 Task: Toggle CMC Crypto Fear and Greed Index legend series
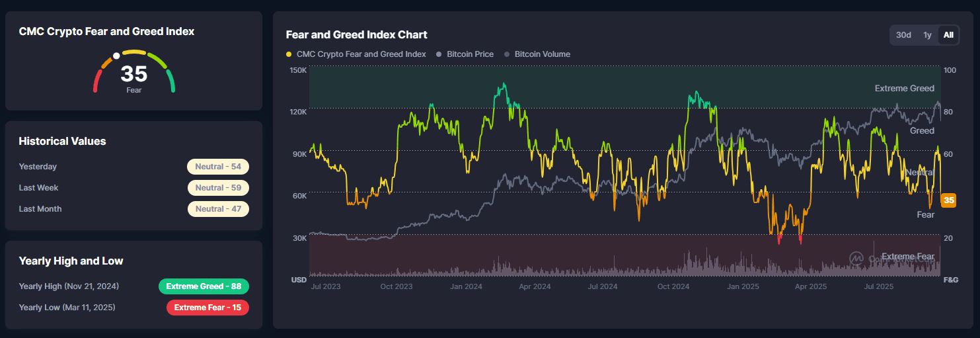[356, 54]
